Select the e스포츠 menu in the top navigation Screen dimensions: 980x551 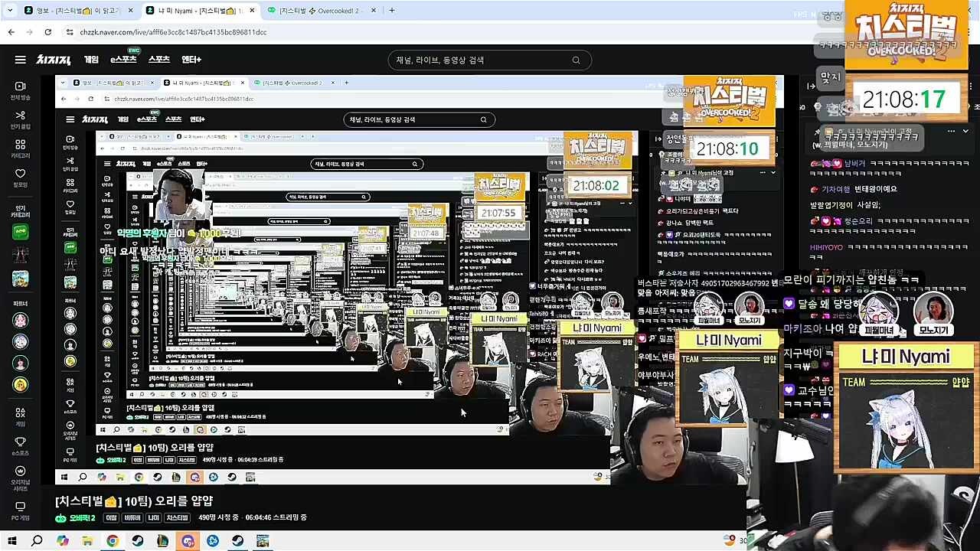123,60
